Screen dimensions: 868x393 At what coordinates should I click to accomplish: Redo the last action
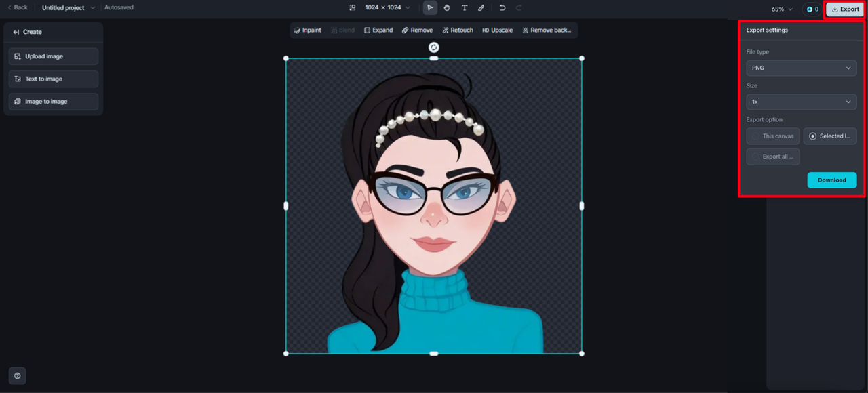coord(519,8)
